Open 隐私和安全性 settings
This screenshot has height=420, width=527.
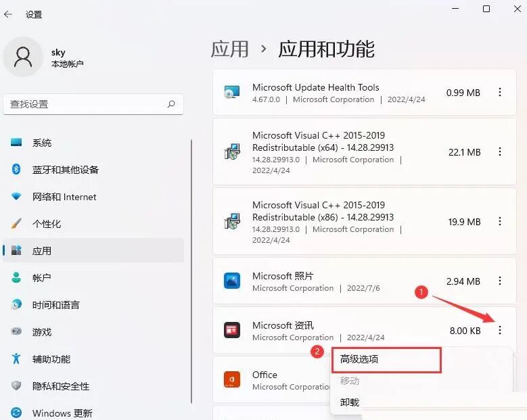(93, 386)
